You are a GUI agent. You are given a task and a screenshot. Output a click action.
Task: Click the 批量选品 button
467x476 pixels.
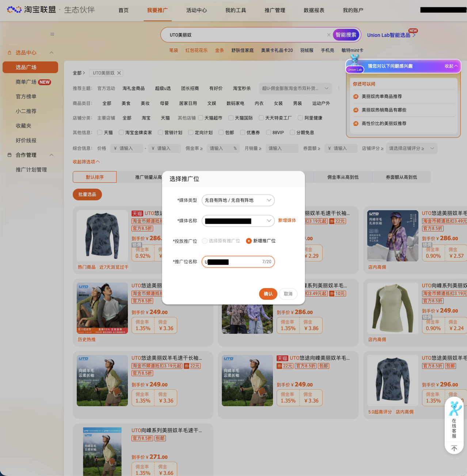pyautogui.click(x=87, y=194)
